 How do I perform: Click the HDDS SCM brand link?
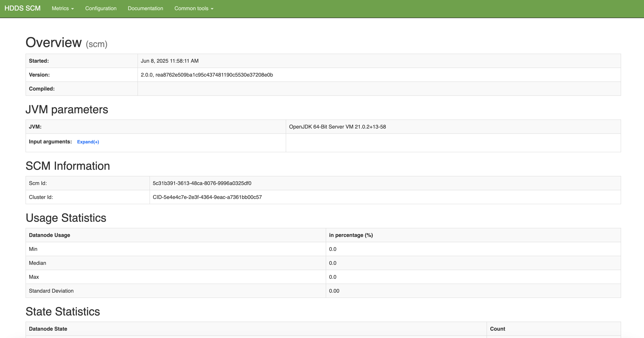click(23, 8)
